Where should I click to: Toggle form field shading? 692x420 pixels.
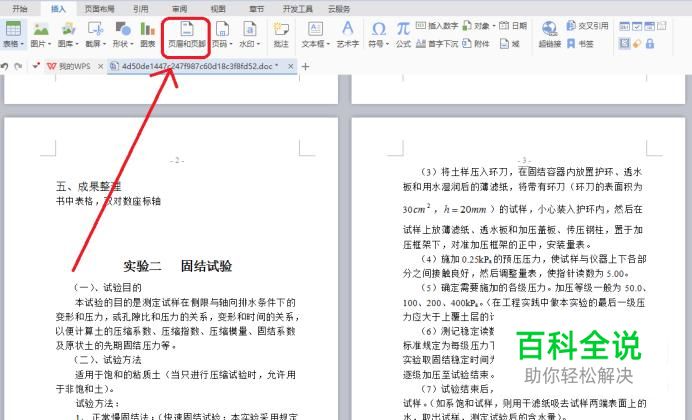tap(624, 43)
